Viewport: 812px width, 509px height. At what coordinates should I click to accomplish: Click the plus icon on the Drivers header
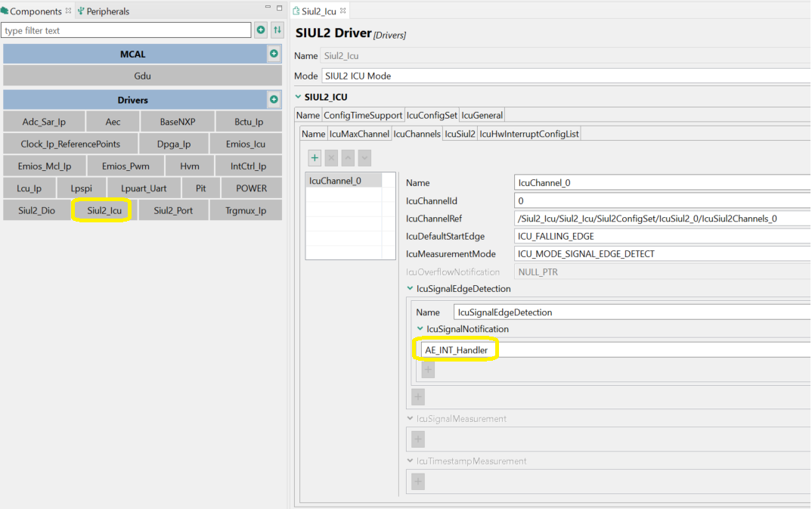click(276, 100)
